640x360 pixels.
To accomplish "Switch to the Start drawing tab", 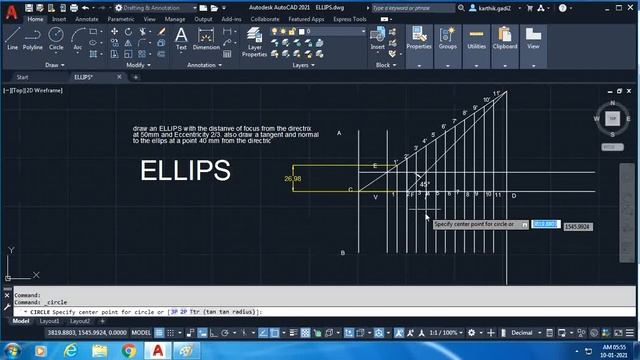I will [x=22, y=77].
